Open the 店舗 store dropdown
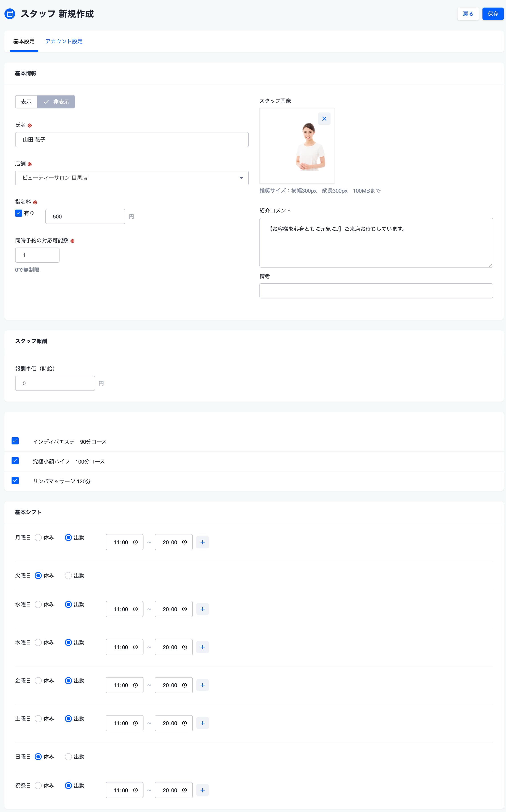Image resolution: width=506 pixels, height=812 pixels. (x=132, y=178)
